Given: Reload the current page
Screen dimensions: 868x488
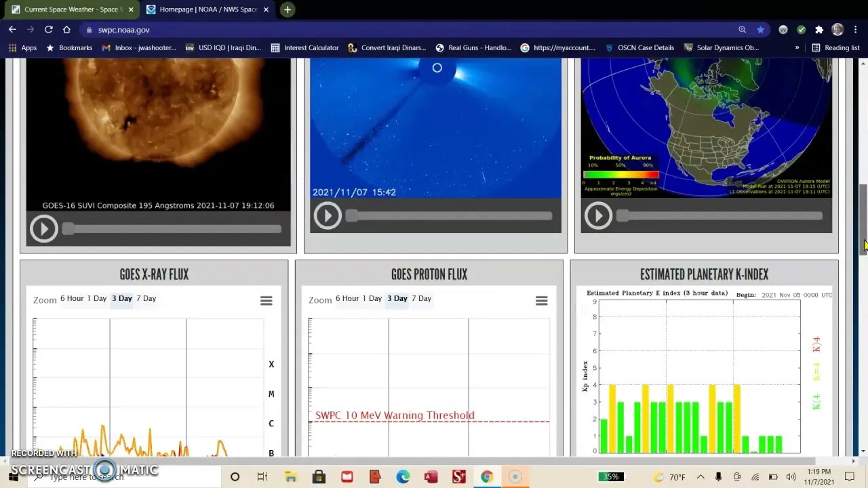Looking at the screenshot, I should coord(49,30).
